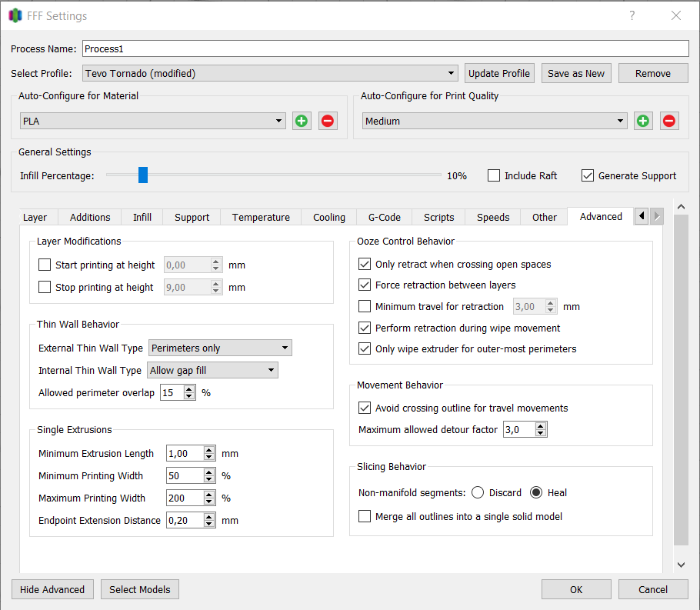
Task: Open the Select Profile dropdown
Action: click(270, 73)
